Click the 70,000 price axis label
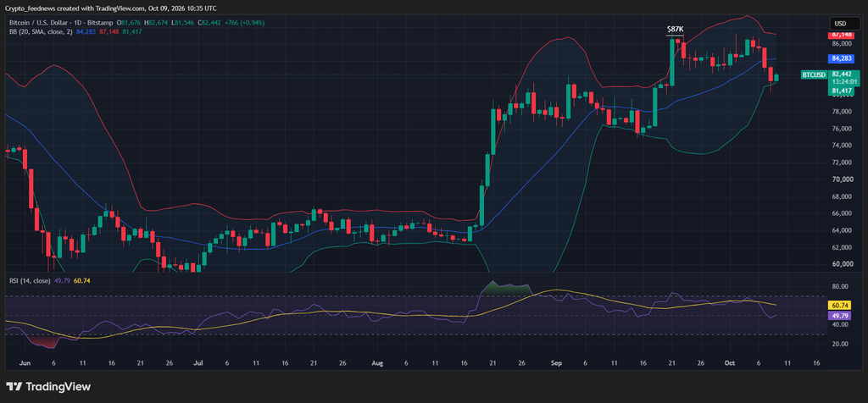This screenshot has height=403, width=868. [842, 179]
